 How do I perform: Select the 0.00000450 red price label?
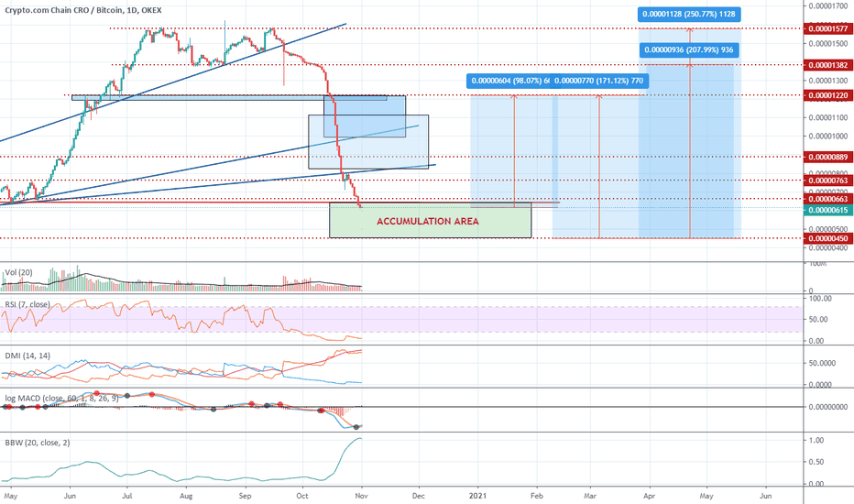point(827,238)
